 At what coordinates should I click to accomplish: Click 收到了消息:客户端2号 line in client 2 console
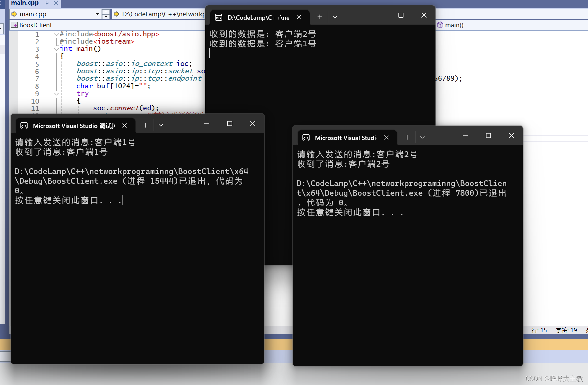point(343,164)
